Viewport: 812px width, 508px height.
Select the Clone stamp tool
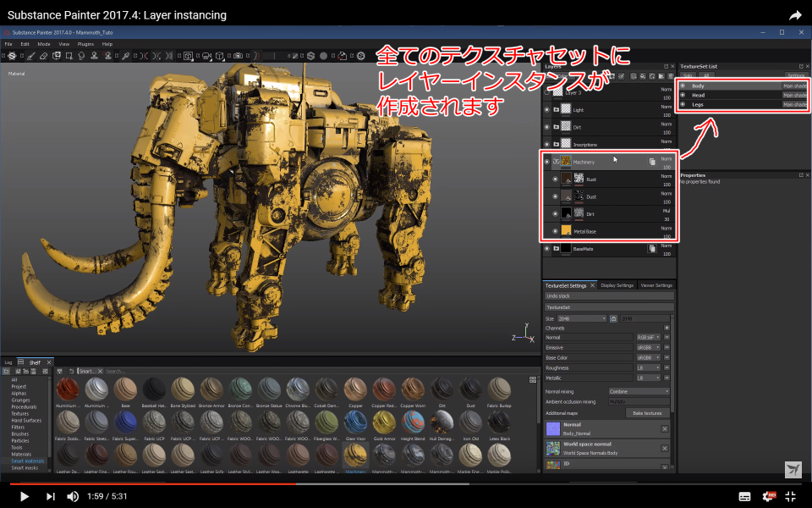tap(94, 56)
